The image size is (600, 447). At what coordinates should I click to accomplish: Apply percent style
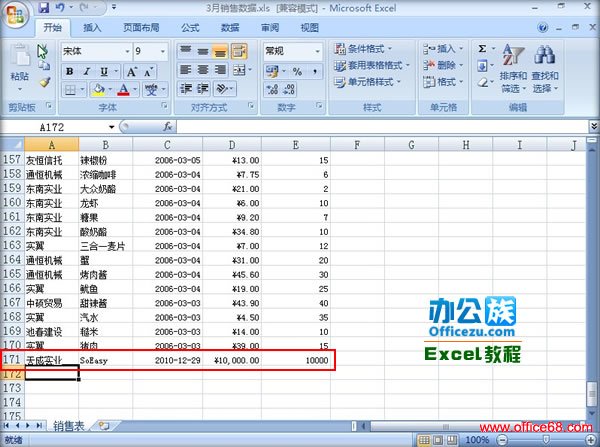click(x=297, y=71)
